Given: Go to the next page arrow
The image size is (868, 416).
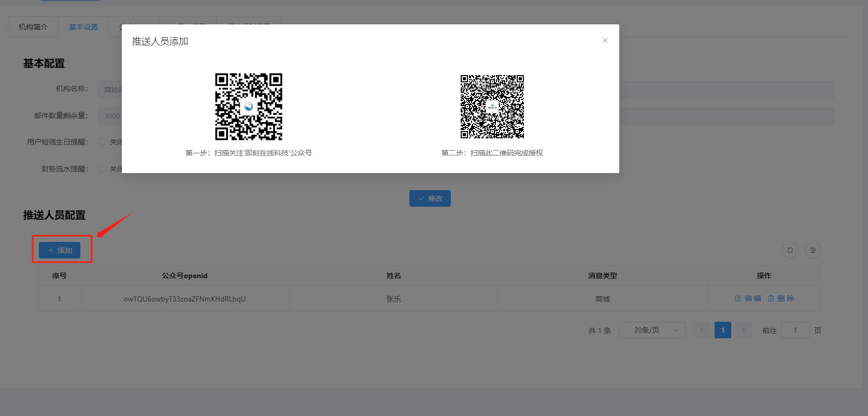Looking at the screenshot, I should (x=743, y=330).
